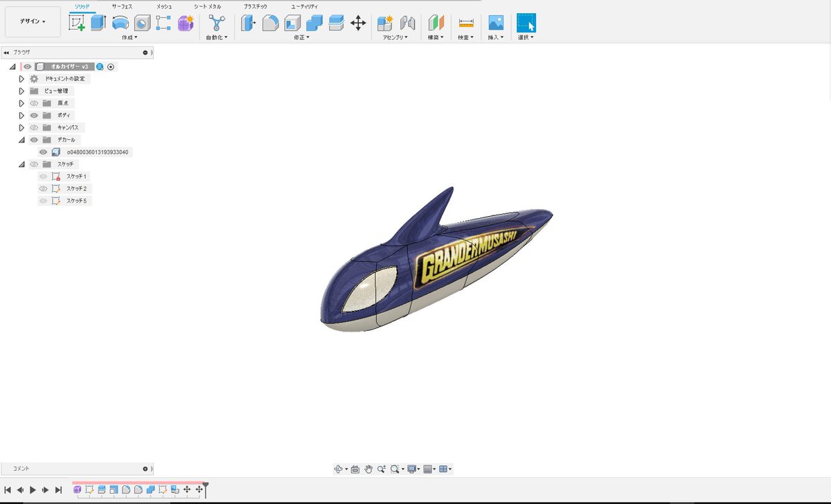
Task: Expand the ボディ tree node
Action: point(21,116)
